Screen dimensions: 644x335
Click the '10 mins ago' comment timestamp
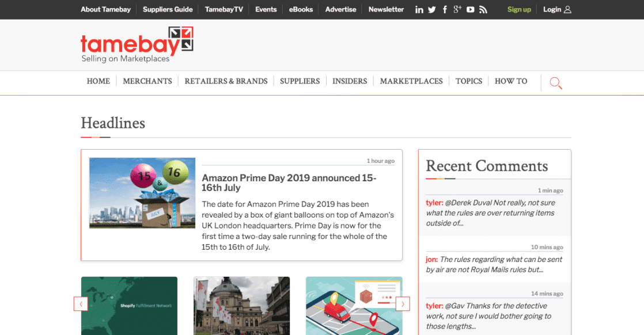point(547,247)
